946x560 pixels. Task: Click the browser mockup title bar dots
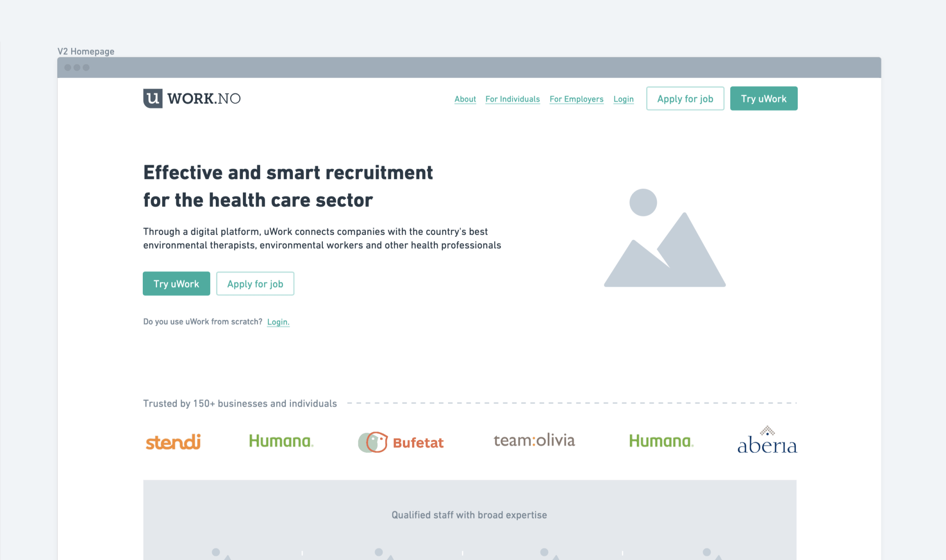[x=77, y=67]
